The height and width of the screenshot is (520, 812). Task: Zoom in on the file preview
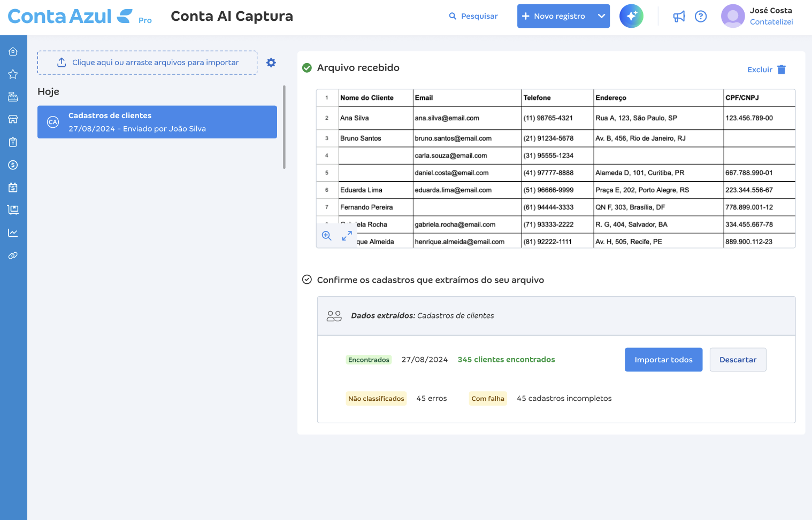click(326, 236)
